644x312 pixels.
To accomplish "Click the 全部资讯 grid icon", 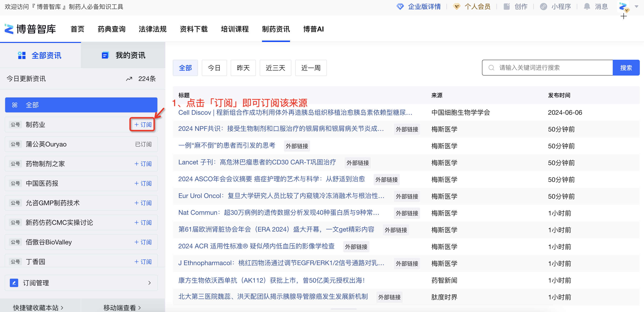I will click(x=22, y=55).
